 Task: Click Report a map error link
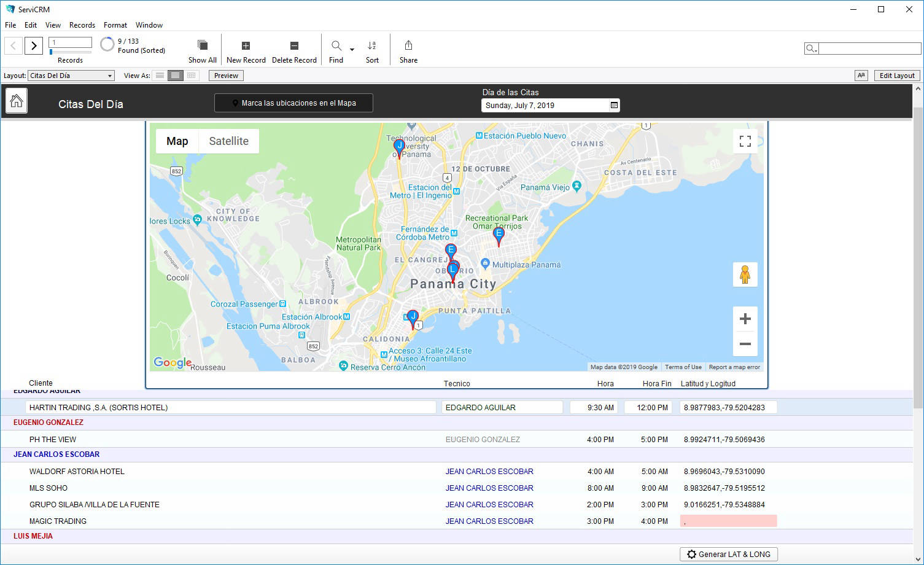point(734,367)
